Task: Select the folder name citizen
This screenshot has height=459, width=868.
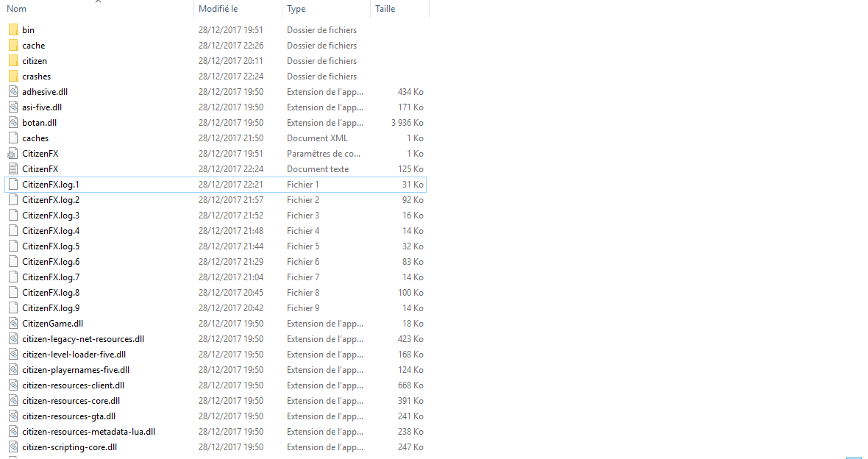Action: tap(35, 61)
